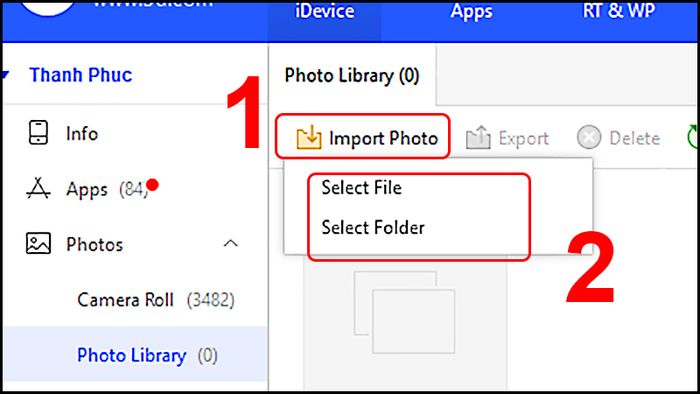The height and width of the screenshot is (394, 700).
Task: Collapse the Photos section chevron
Action: pyautogui.click(x=230, y=244)
